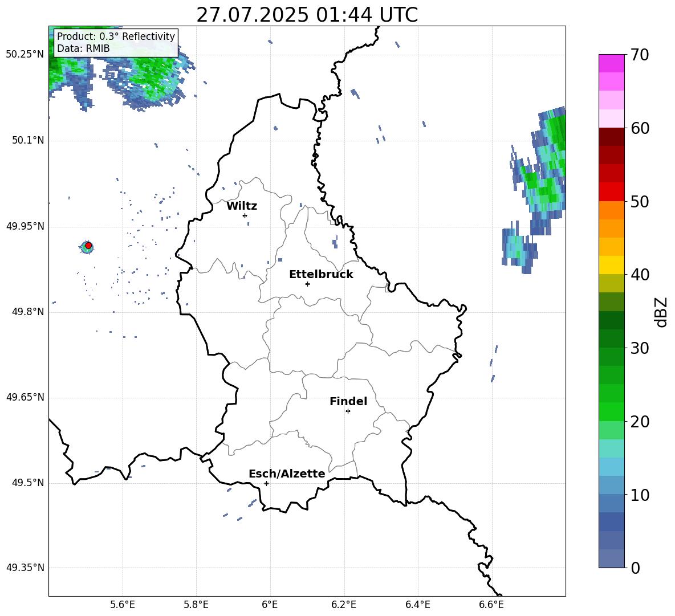This screenshot has width=675, height=616.
Task: Click the Esch/Alzette location cross marker
Action: tap(266, 483)
